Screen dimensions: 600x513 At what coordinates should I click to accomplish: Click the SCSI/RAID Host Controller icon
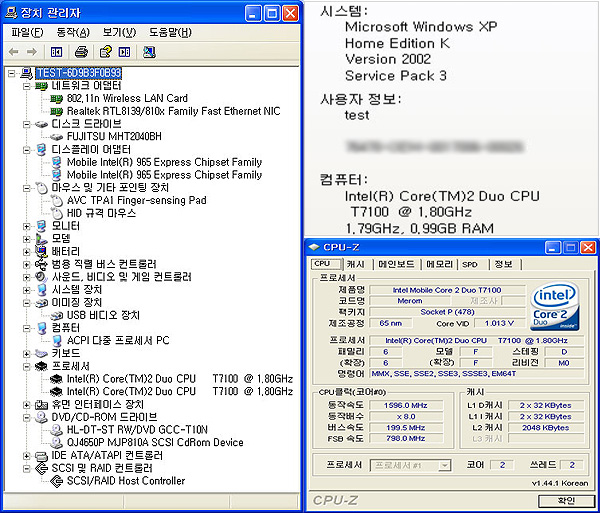click(x=56, y=481)
